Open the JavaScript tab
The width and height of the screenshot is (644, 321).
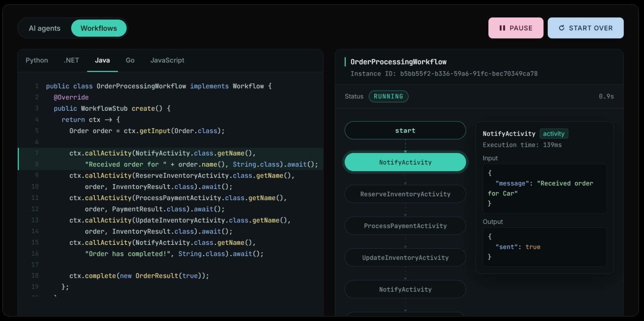coord(167,60)
